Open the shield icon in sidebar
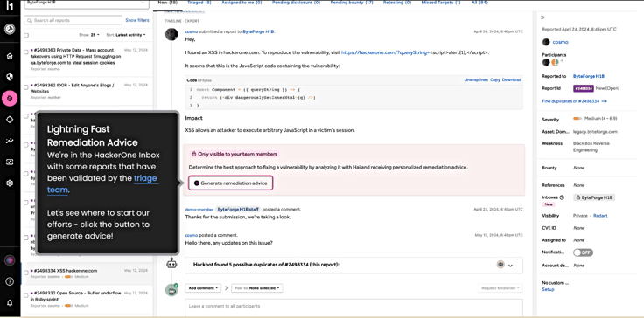Image resolution: width=644 pixels, height=318 pixels. tap(10, 77)
